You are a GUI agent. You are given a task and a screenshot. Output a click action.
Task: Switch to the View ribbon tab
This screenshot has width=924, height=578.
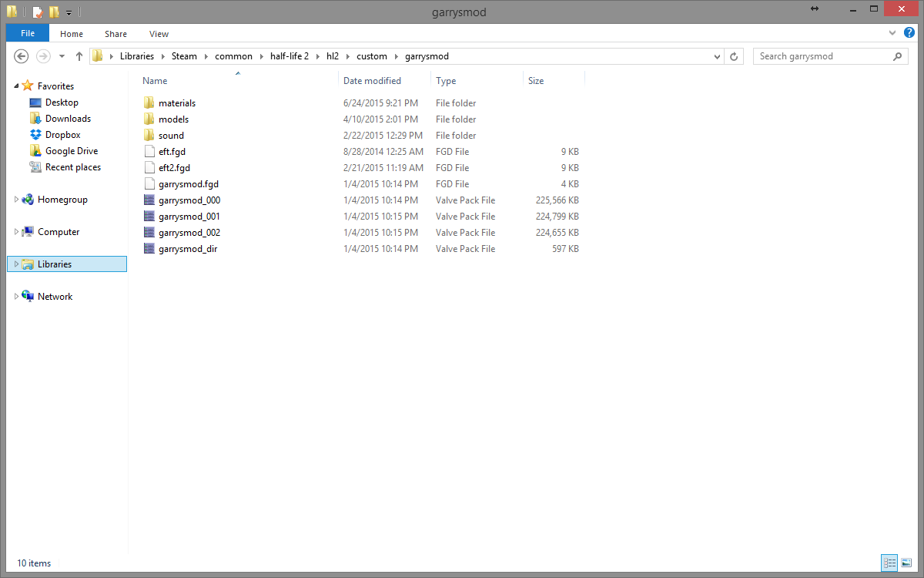pyautogui.click(x=159, y=33)
